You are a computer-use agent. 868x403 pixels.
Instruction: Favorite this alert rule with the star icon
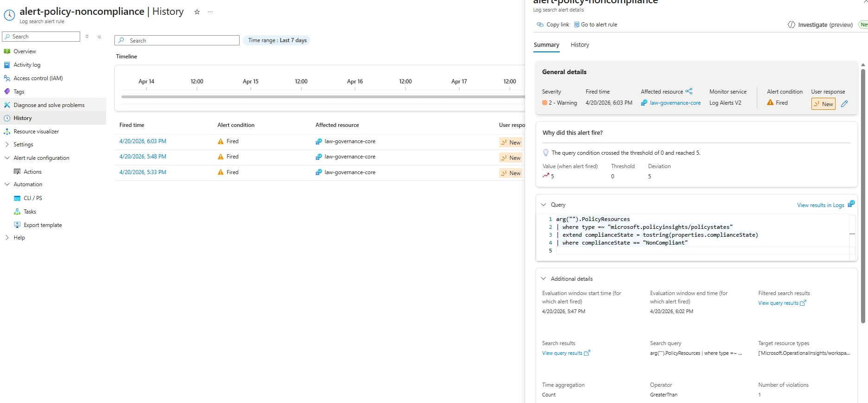(x=197, y=12)
